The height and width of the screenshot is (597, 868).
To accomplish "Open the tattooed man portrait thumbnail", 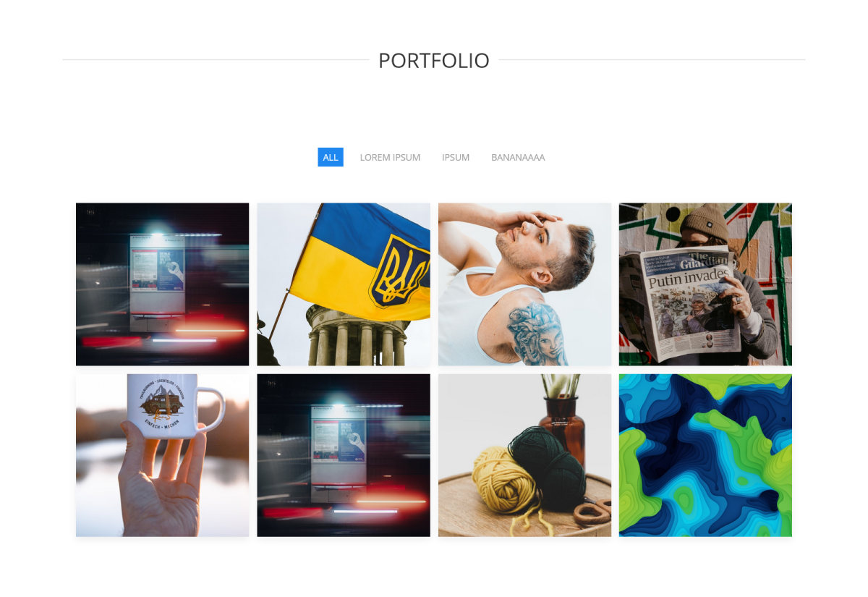I will [x=524, y=284].
